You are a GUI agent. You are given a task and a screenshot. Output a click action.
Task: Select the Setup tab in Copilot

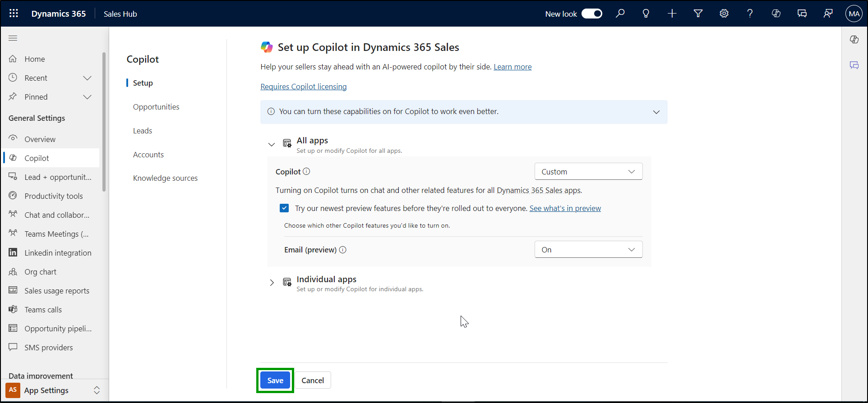[143, 83]
